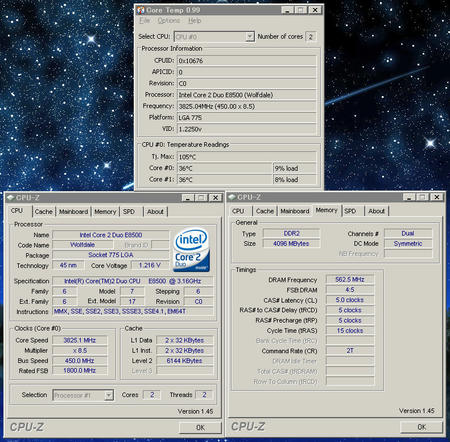The width and height of the screenshot is (450, 442).
Task: Close the right CPU-Z memory window
Action: [x=437, y=197]
